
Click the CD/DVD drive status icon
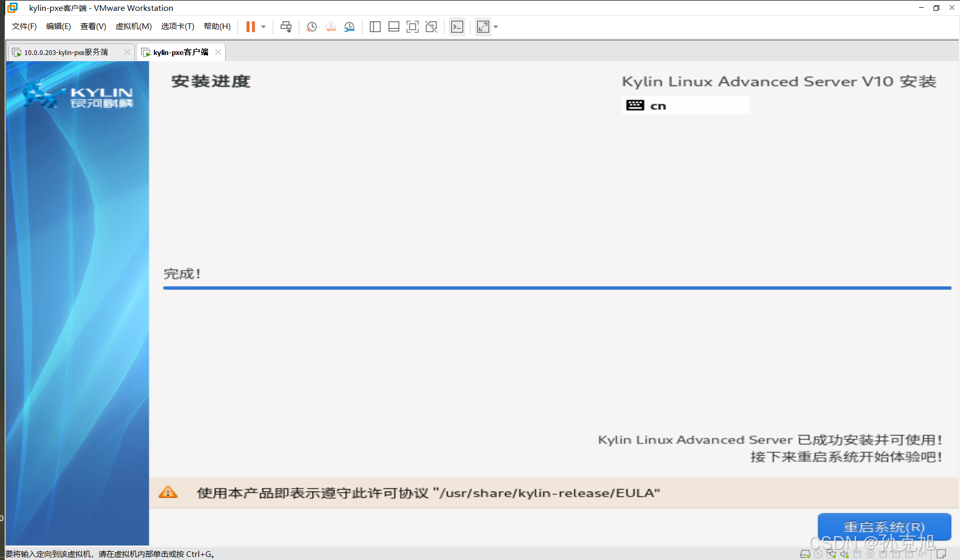818,554
